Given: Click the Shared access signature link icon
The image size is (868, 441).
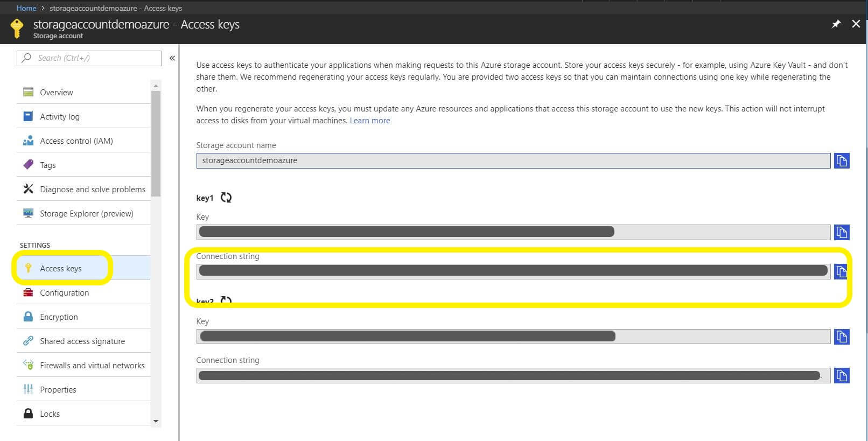Looking at the screenshot, I should click(x=29, y=341).
